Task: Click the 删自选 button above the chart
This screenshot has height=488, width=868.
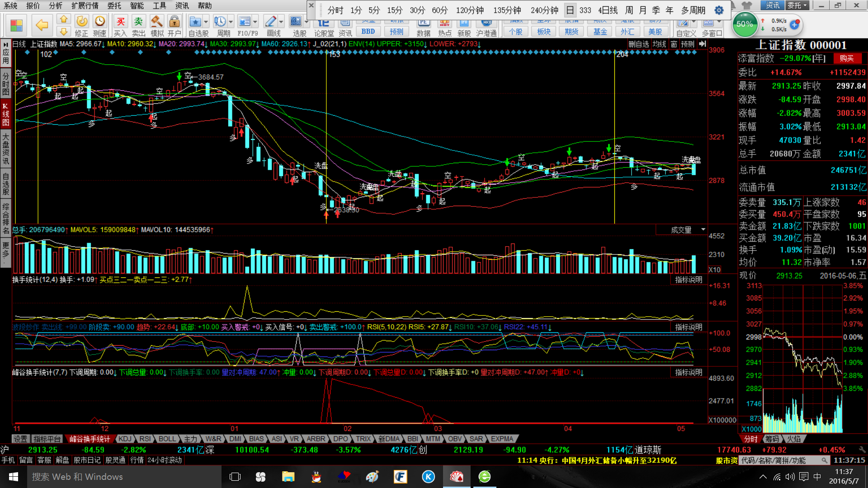Action: click(638, 44)
